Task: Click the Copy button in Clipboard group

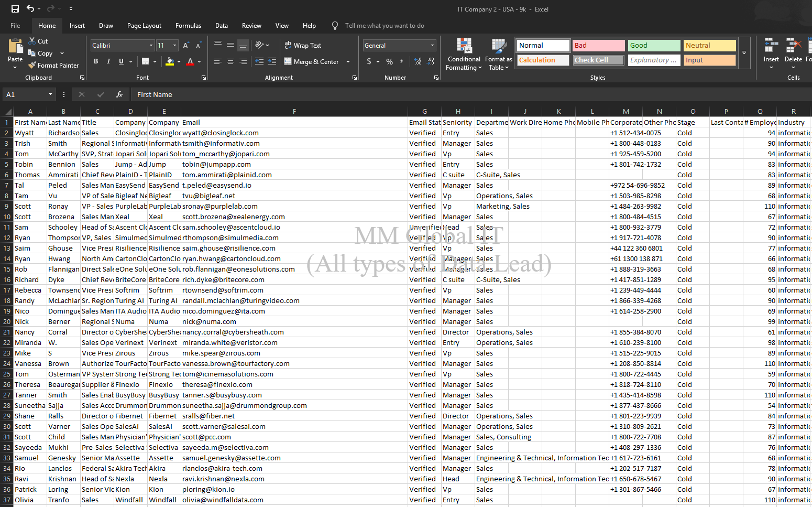Action: click(x=40, y=53)
